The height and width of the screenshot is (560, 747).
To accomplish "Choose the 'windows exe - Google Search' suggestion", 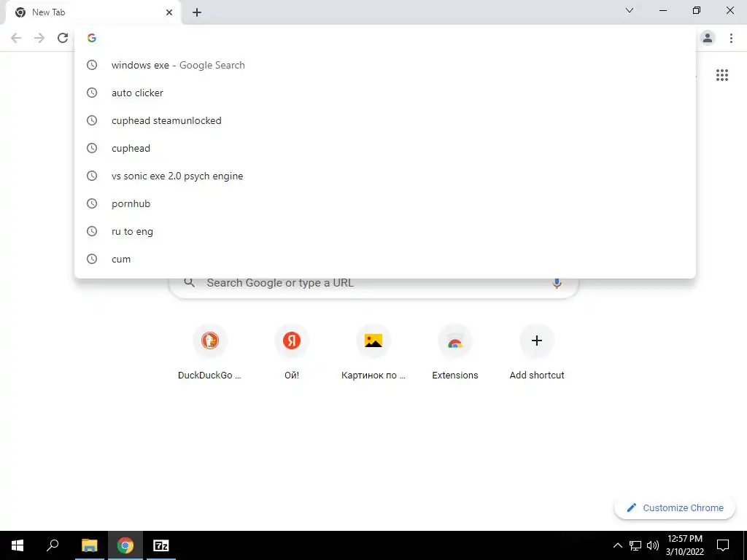I will tap(385, 65).
